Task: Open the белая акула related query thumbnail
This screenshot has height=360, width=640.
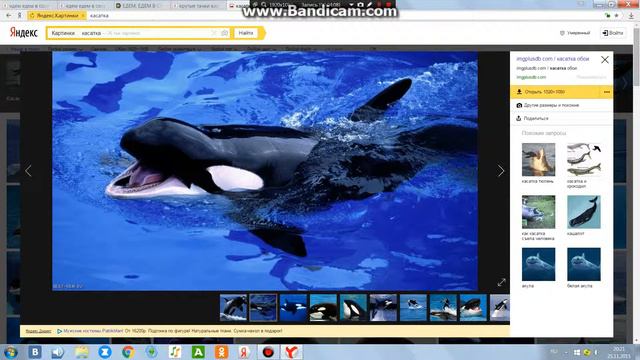Action: [584, 264]
